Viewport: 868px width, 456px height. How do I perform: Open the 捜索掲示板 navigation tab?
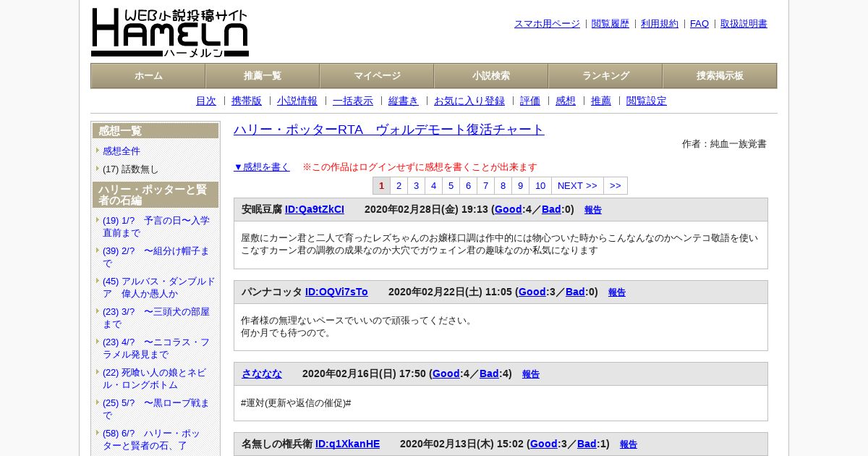click(x=720, y=76)
